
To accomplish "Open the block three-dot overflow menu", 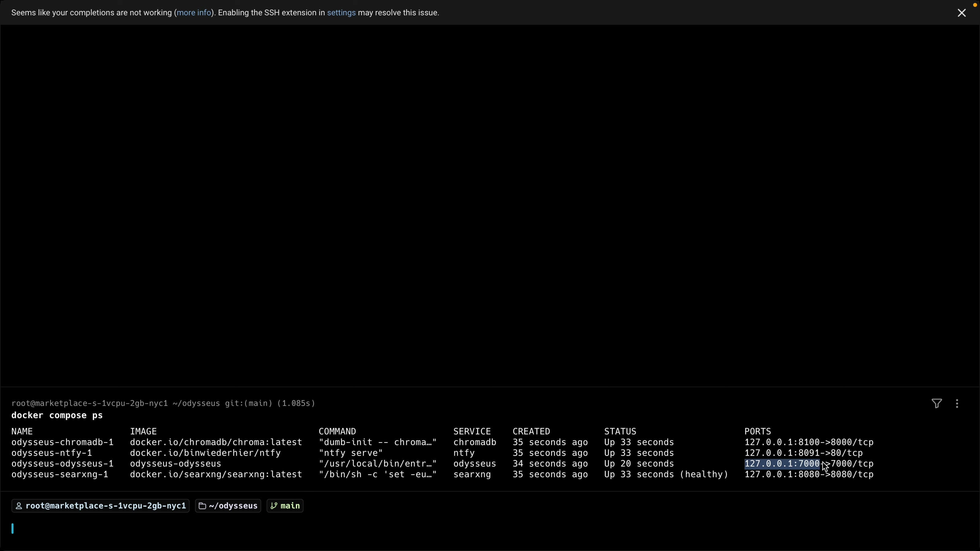I will (957, 403).
